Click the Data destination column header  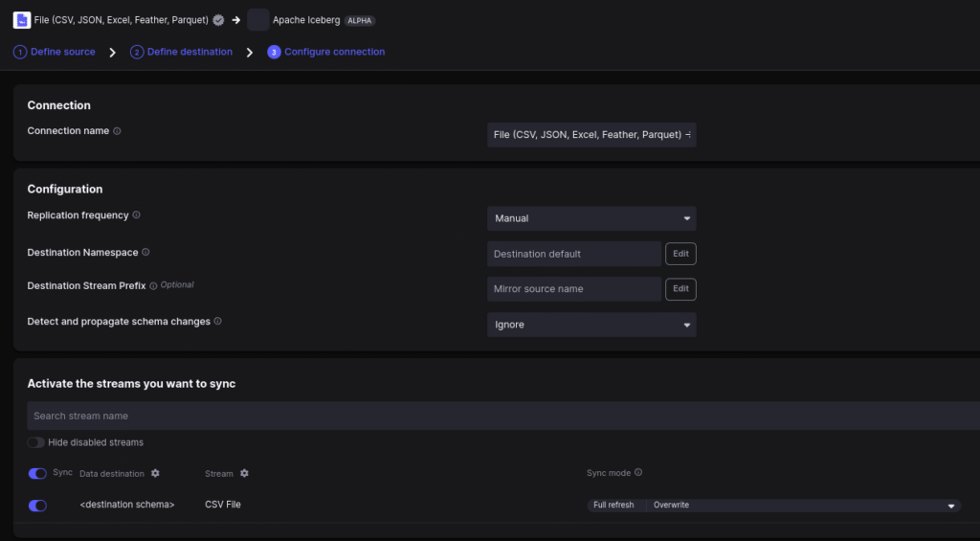coord(112,473)
